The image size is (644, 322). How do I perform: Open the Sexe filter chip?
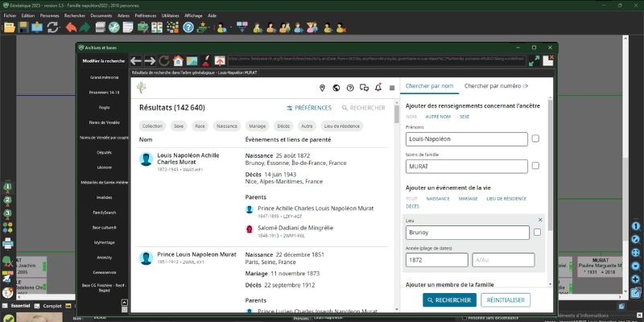point(179,126)
